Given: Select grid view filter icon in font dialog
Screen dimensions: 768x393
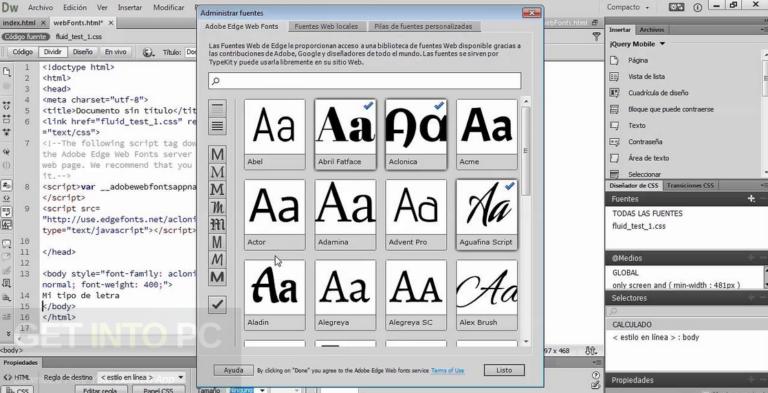Looking at the screenshot, I should click(217, 109).
